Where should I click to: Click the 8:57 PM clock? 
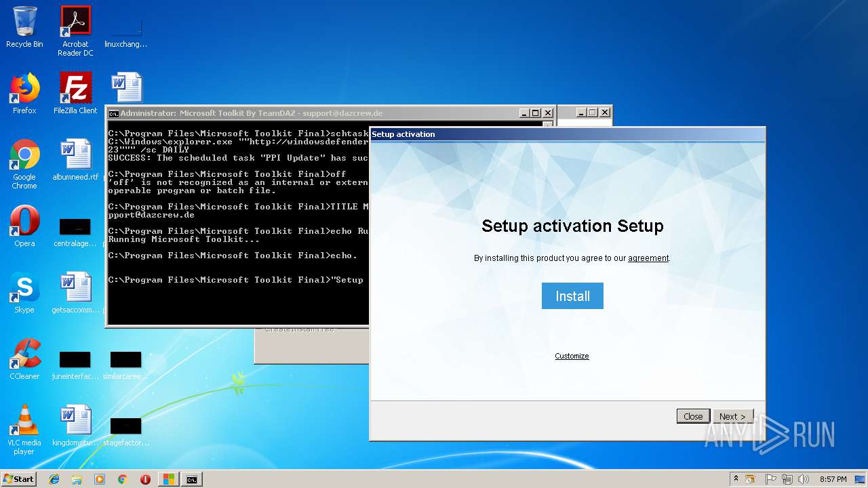(833, 479)
